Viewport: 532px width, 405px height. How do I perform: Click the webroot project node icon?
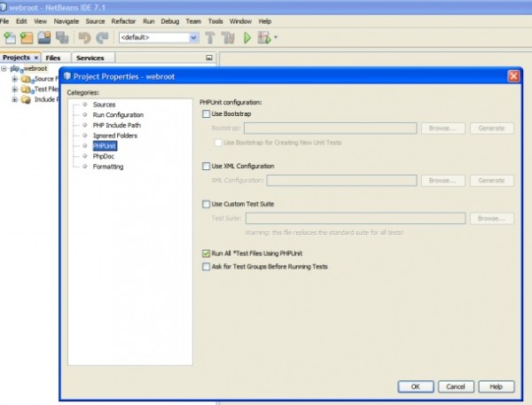16,69
